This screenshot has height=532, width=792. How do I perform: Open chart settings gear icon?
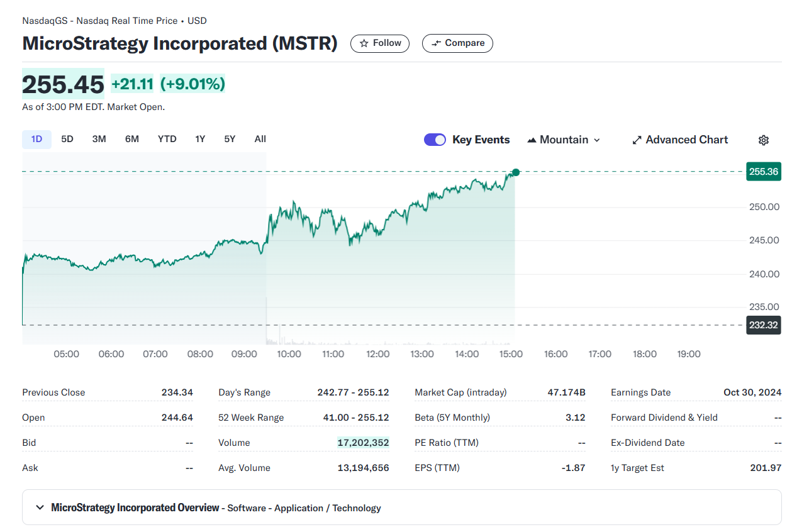coord(764,140)
